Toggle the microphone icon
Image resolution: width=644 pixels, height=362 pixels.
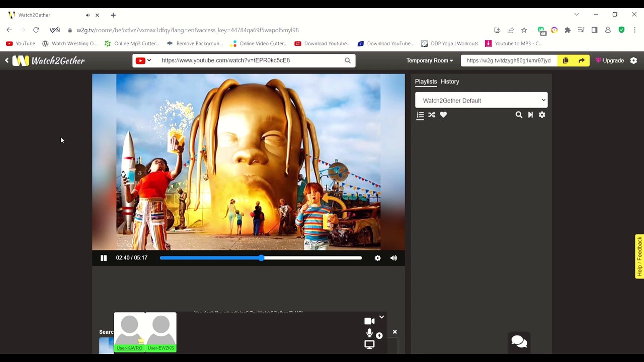(x=369, y=333)
